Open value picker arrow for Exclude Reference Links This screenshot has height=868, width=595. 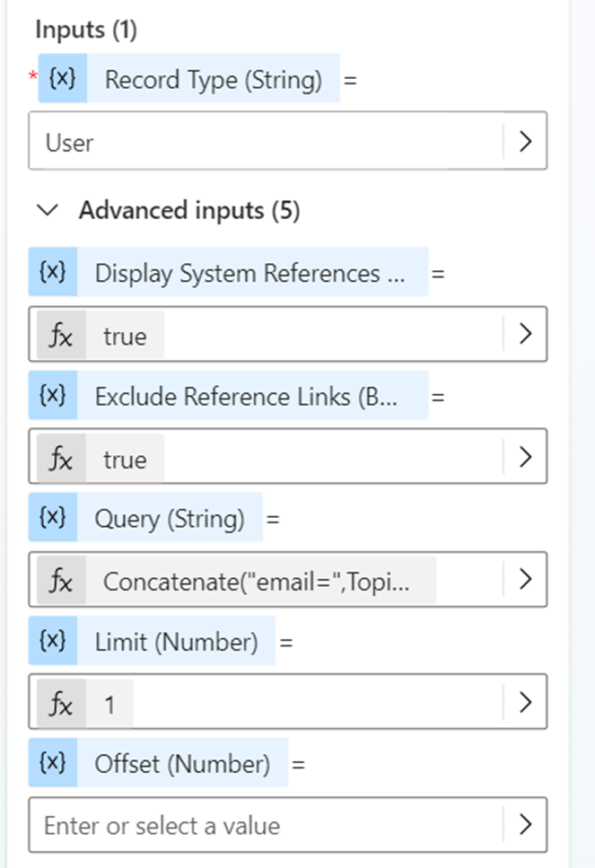[526, 458]
